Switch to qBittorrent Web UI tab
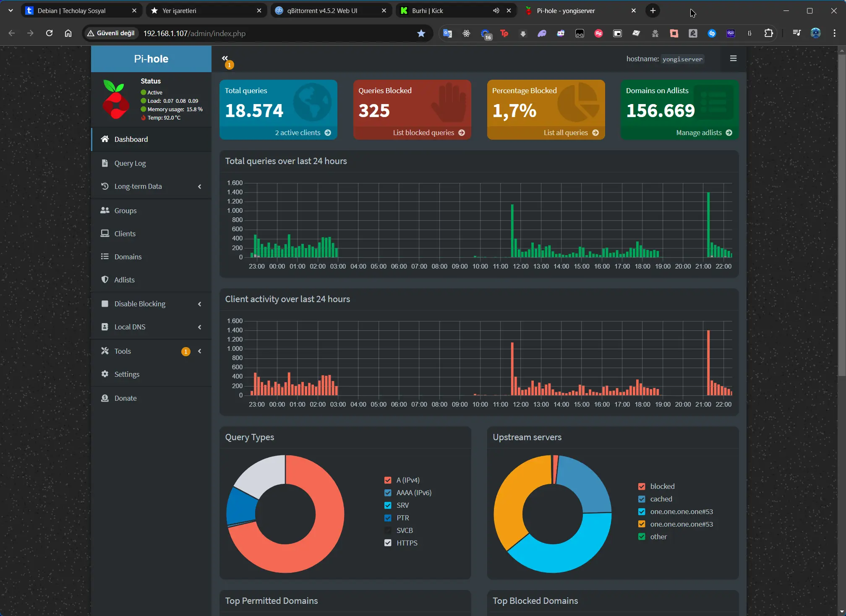This screenshot has height=616, width=846. pos(331,10)
